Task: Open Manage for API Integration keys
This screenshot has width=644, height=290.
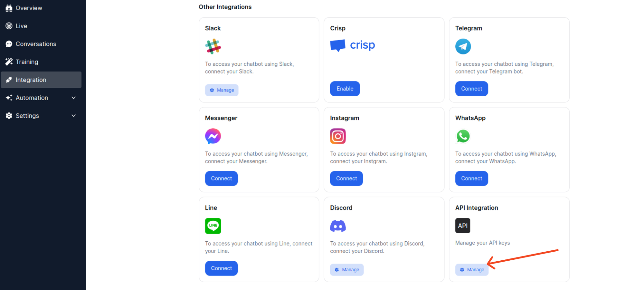Action: (x=471, y=270)
